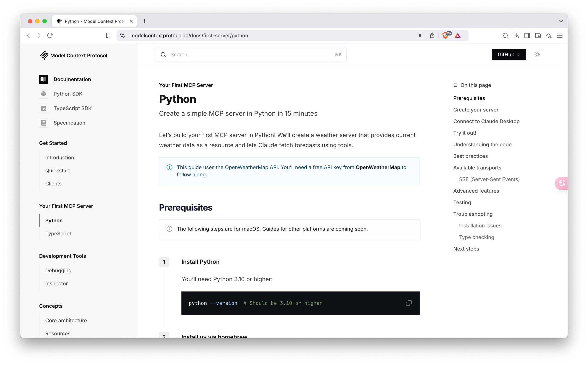588x365 pixels.
Task: Jump to Next steps section
Action: point(466,249)
